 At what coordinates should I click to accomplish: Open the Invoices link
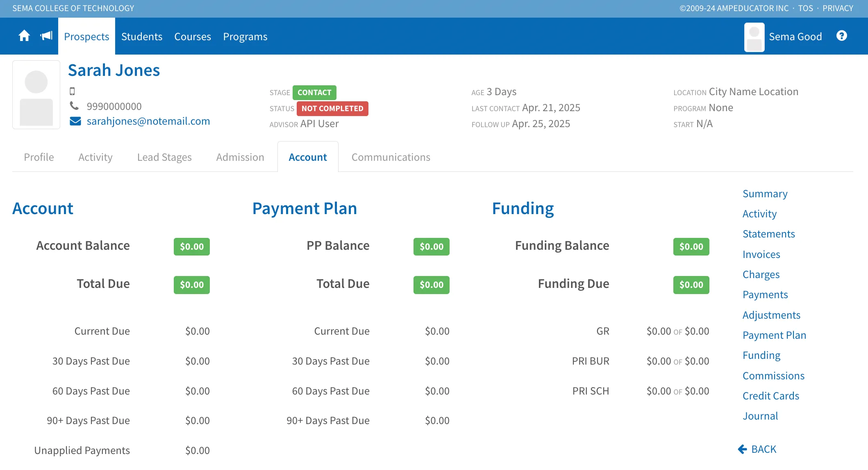(x=761, y=254)
